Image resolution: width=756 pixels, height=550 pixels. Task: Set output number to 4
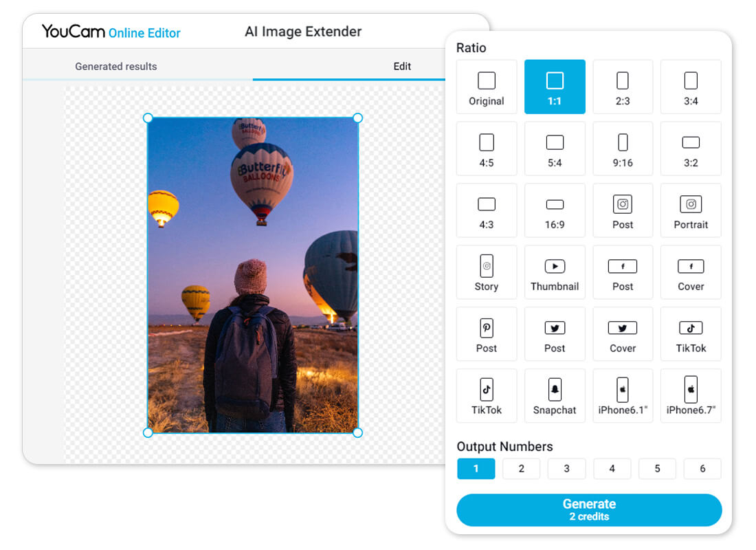tap(612, 468)
